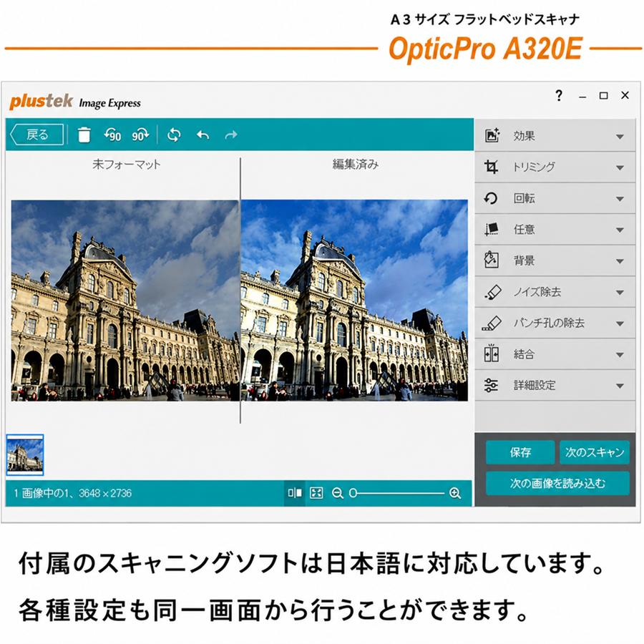
Task: Click the fit-to-window icon
Action: pos(316,492)
